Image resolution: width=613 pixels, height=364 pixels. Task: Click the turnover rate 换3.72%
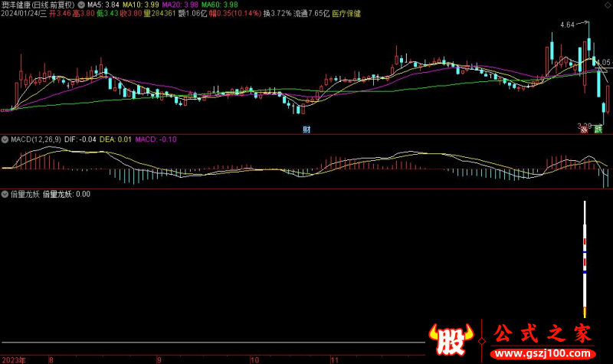tap(277, 14)
